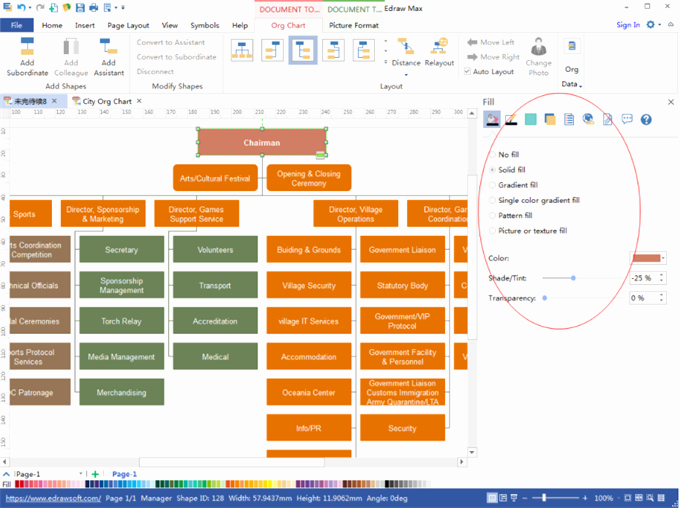Viewport: 680px width, 508px height.
Task: Open Page-1 page selector dropdown
Action: pos(81,474)
